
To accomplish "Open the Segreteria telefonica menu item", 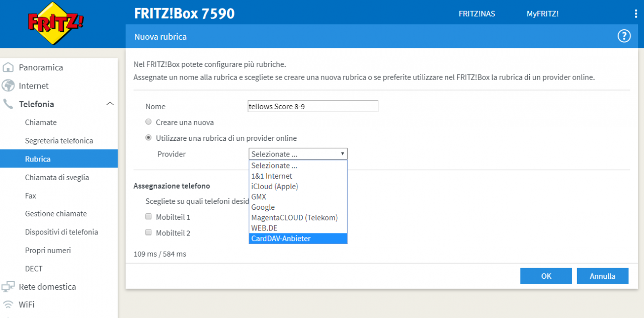I will [x=59, y=141].
